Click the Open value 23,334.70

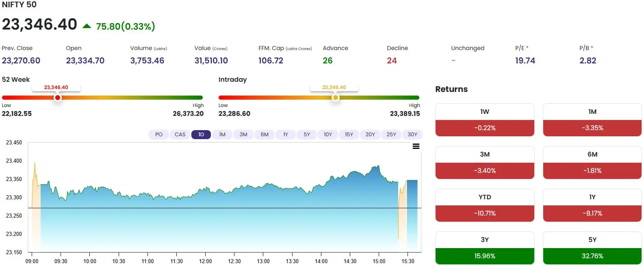click(85, 61)
